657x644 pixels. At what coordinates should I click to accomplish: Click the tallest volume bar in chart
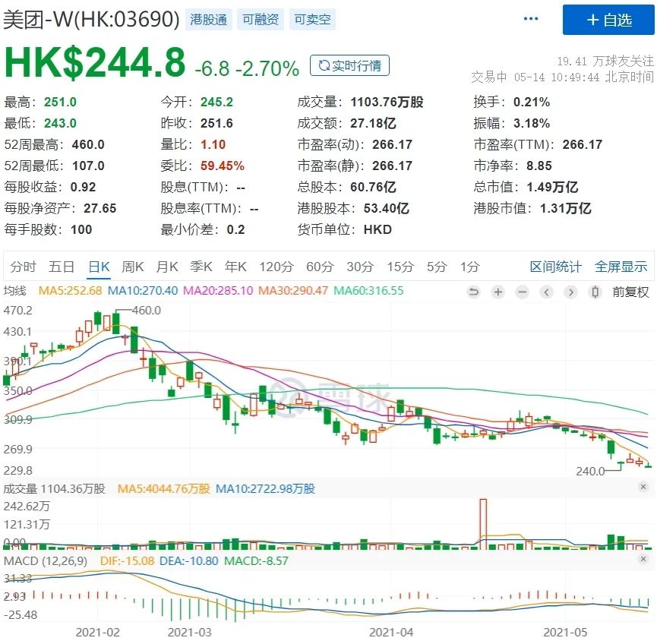click(483, 524)
